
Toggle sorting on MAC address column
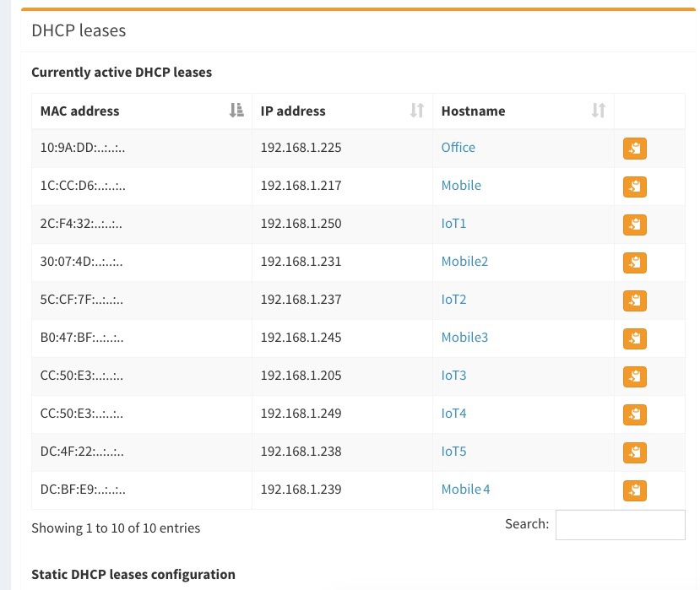click(236, 111)
